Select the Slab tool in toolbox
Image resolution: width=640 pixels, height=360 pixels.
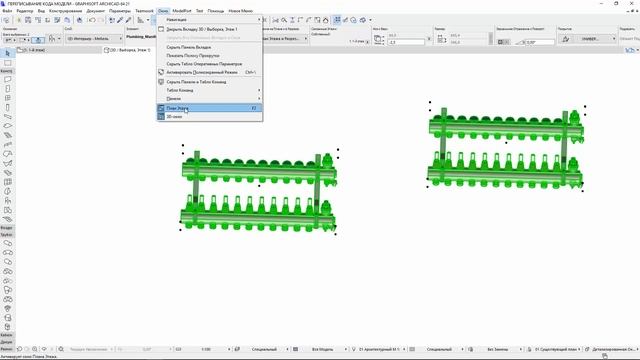point(7,126)
